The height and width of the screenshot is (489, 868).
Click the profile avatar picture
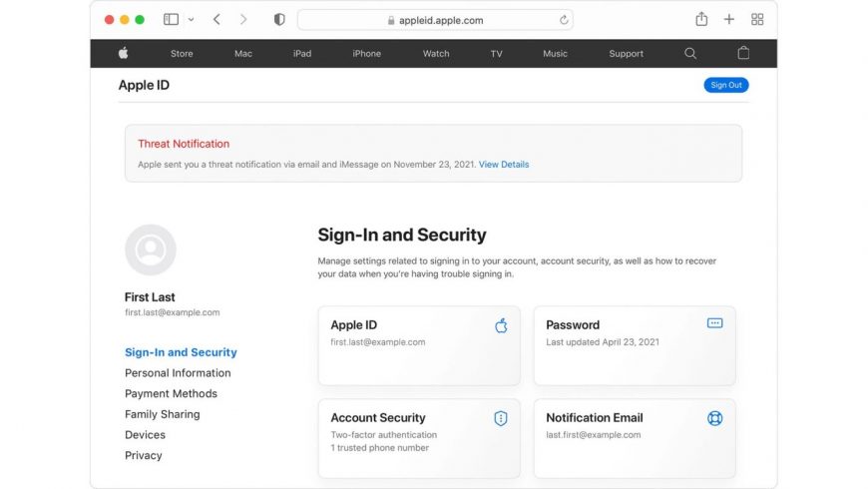pos(151,249)
